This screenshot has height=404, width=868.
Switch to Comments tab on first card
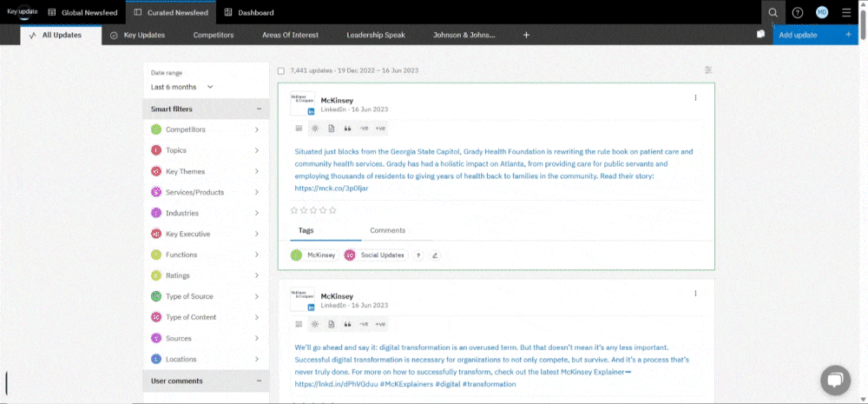coord(387,230)
